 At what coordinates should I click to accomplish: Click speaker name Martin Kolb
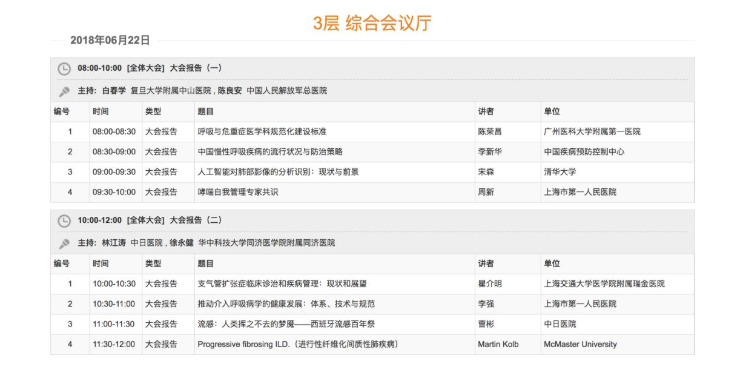[x=498, y=344]
